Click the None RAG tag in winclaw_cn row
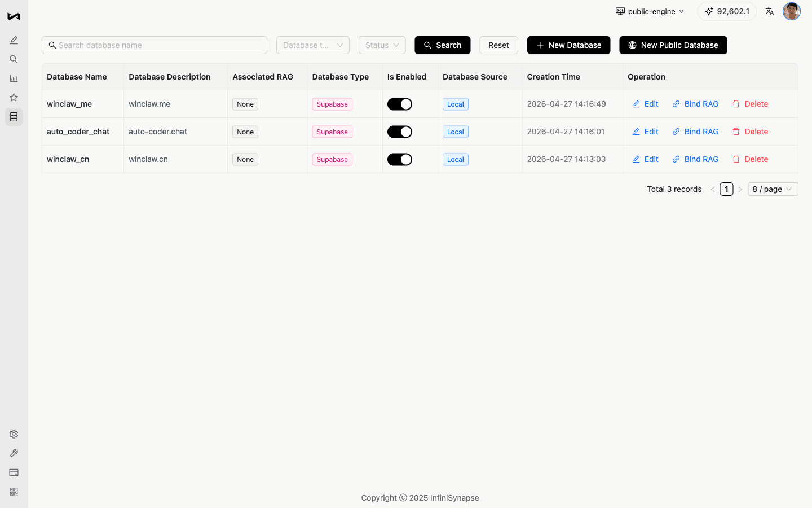This screenshot has height=508, width=812. tap(245, 159)
